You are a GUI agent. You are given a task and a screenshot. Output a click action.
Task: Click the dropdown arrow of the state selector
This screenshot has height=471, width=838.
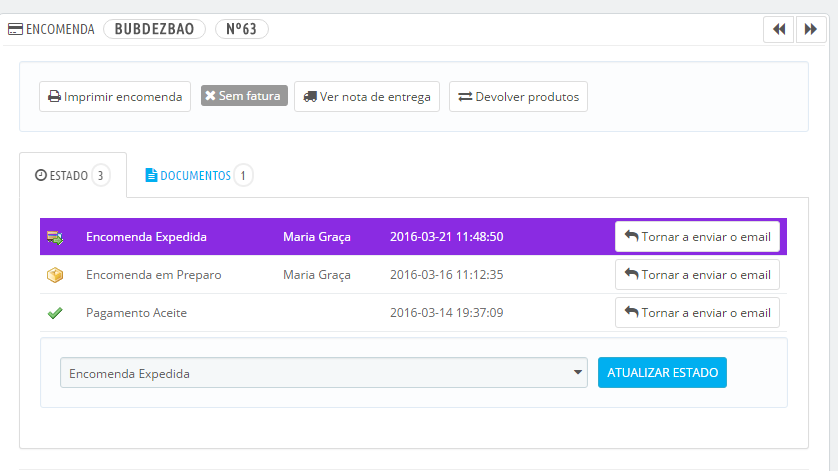coord(577,373)
